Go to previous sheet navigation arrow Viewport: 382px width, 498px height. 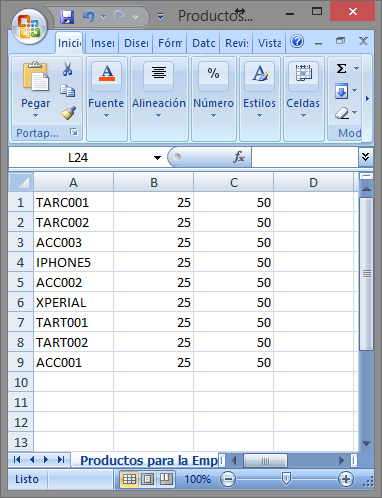click(x=32, y=460)
